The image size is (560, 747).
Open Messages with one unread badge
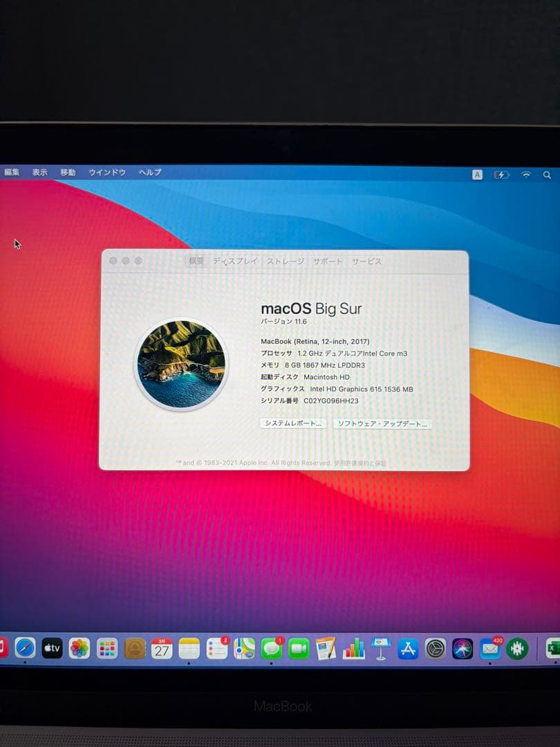pos(272,648)
